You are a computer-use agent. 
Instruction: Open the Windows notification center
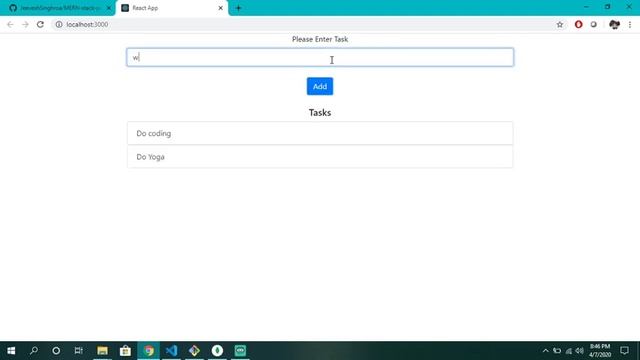click(624, 351)
